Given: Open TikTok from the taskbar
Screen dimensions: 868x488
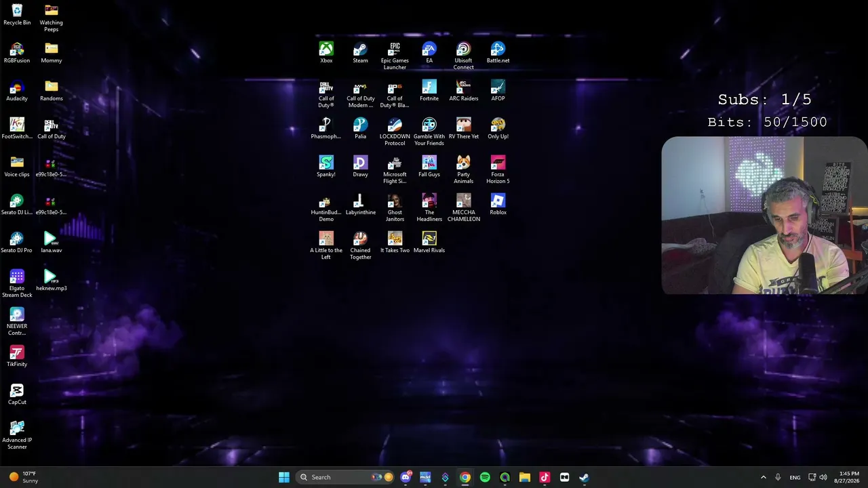Looking at the screenshot, I should (544, 477).
